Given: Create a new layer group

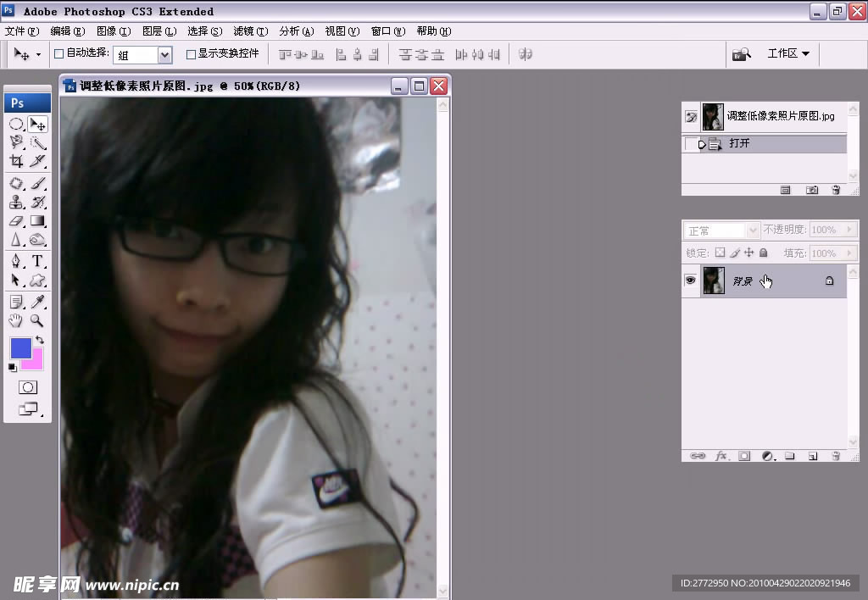Looking at the screenshot, I should [x=790, y=456].
